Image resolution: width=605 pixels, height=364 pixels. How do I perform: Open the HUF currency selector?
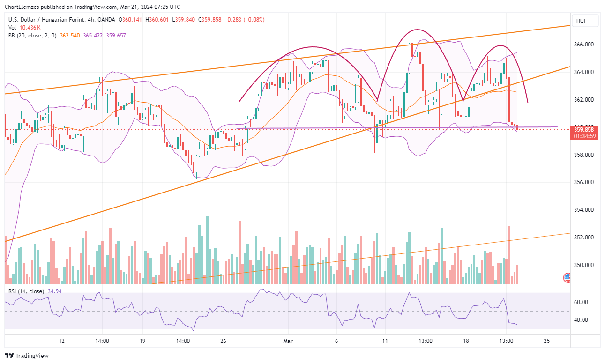(585, 21)
